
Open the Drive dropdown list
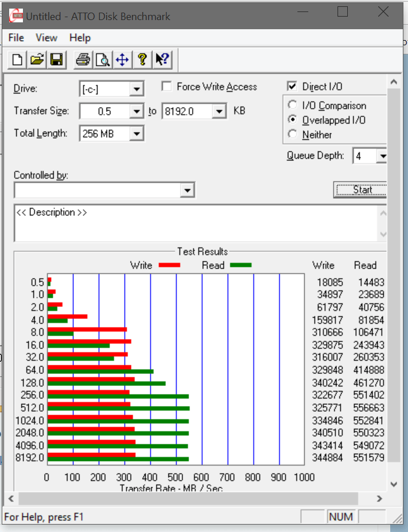click(x=136, y=89)
